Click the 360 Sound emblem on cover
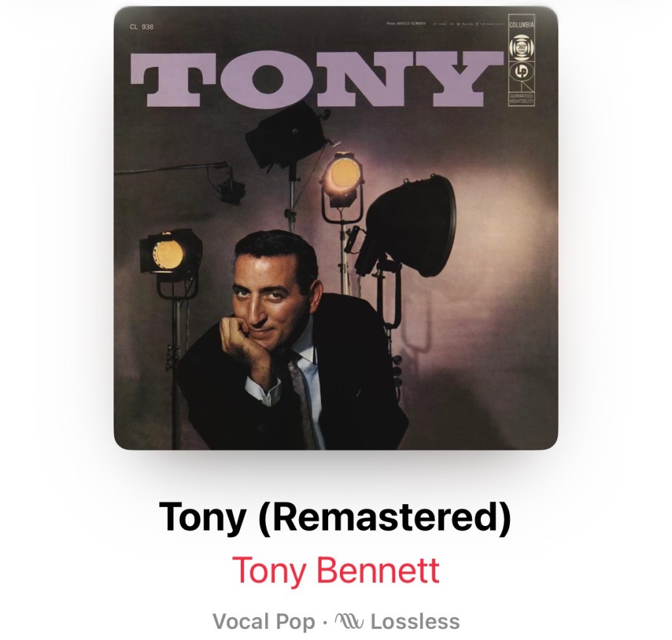This screenshot has height=640, width=672. tap(521, 47)
